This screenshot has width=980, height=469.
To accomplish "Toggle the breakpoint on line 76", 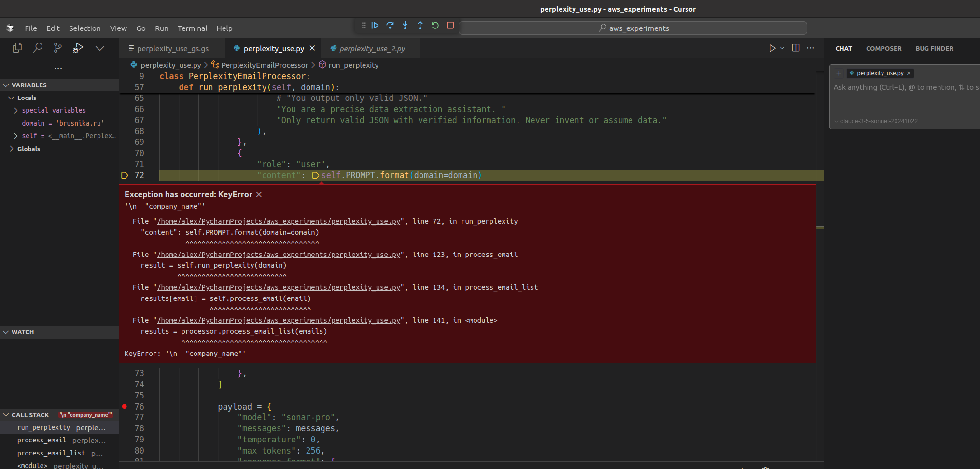I will click(125, 407).
